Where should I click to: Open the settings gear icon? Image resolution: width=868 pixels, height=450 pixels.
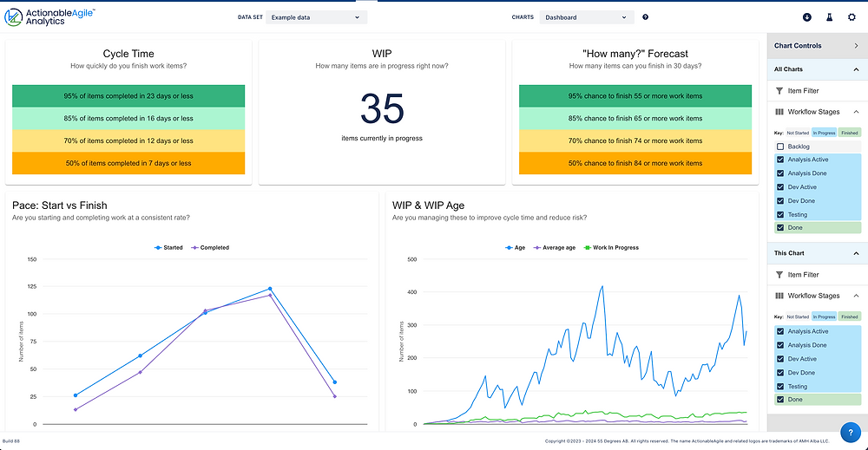[852, 16]
